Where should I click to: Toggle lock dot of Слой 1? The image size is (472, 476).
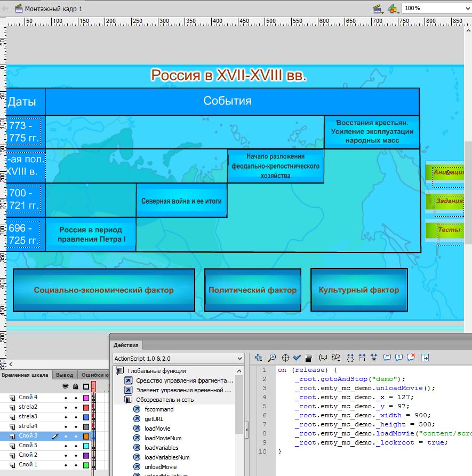tap(76, 465)
